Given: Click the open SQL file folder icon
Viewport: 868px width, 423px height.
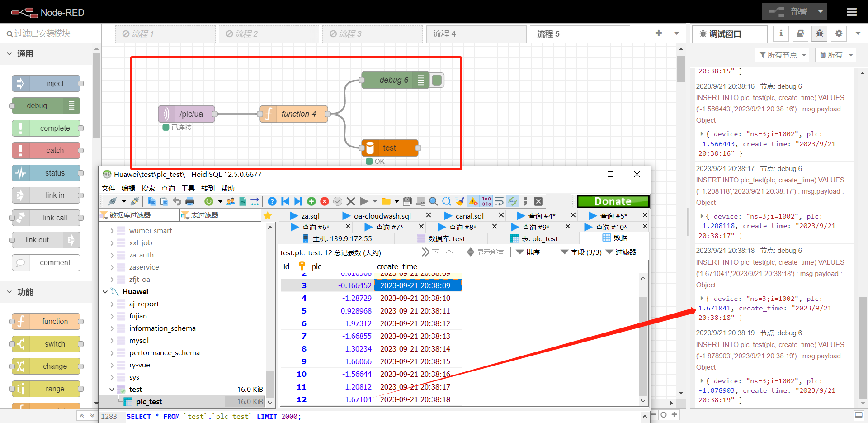Looking at the screenshot, I should [386, 201].
